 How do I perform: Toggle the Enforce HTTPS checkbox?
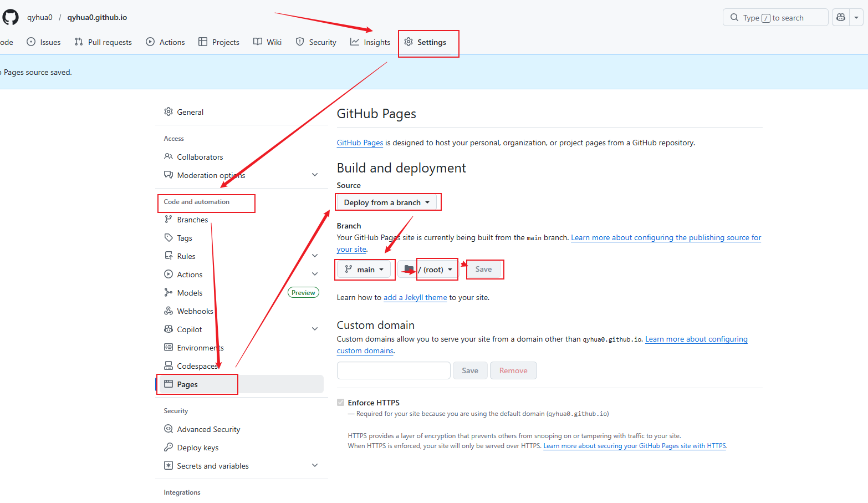(341, 403)
